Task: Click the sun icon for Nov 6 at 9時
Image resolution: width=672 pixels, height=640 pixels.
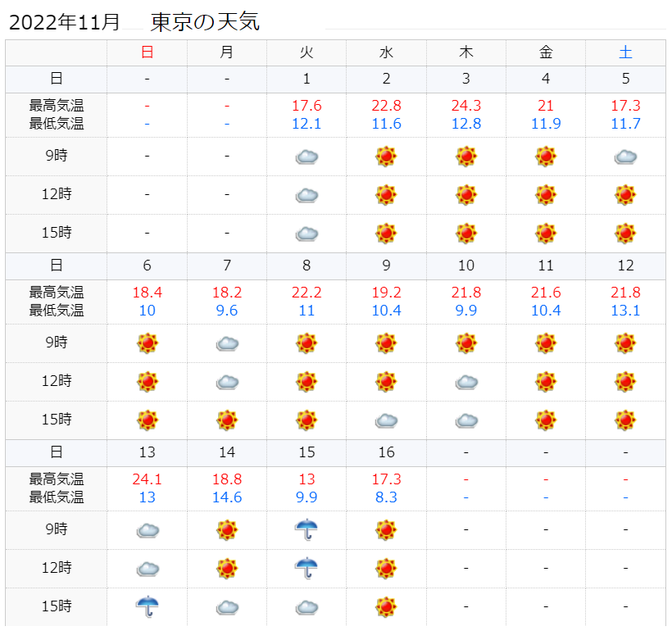Action: pyautogui.click(x=148, y=343)
